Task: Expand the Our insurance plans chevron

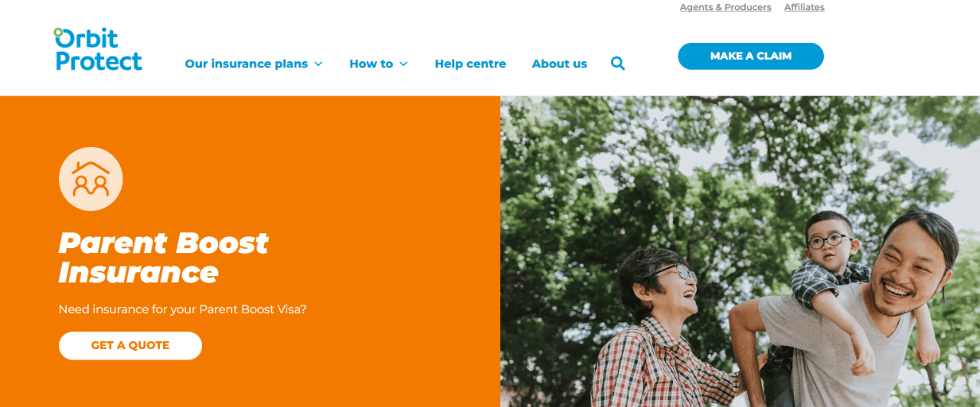Action: pyautogui.click(x=318, y=63)
